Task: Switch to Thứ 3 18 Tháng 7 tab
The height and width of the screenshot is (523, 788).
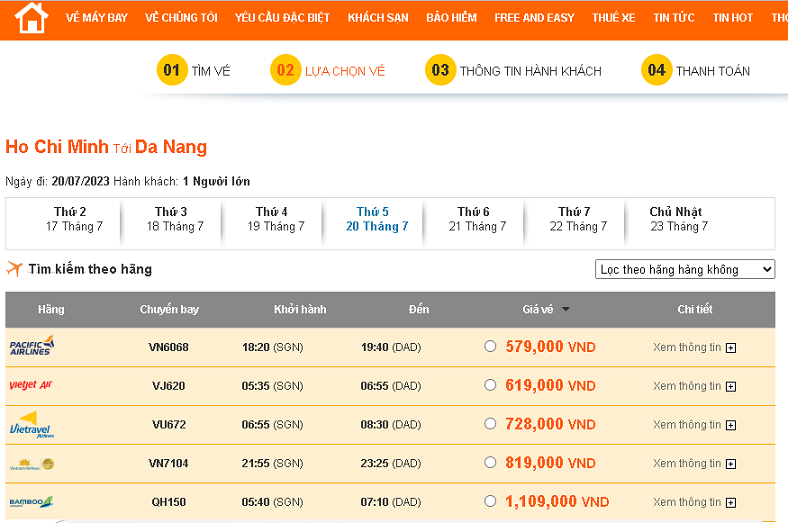Action: point(175,219)
